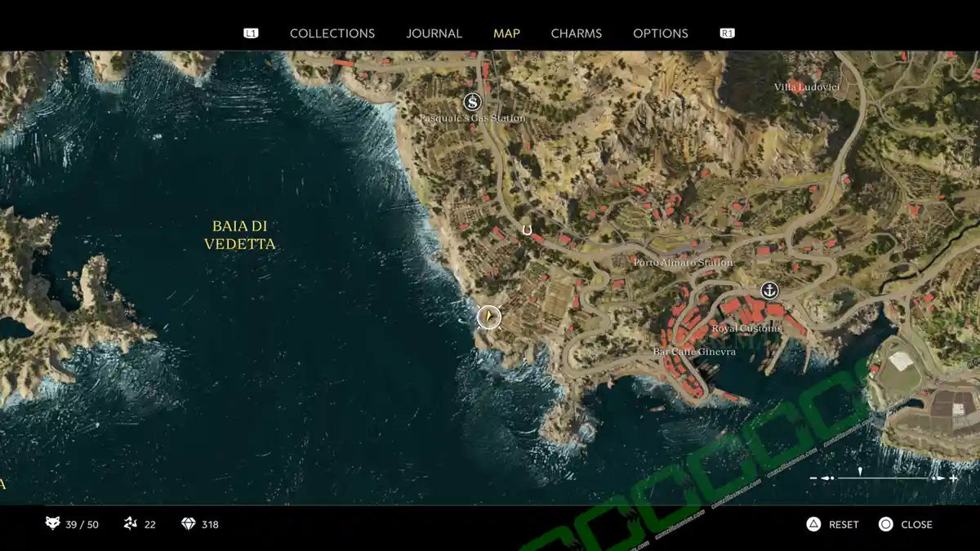Click the 39 / 50 collectible count
The image size is (980, 551).
82,524
